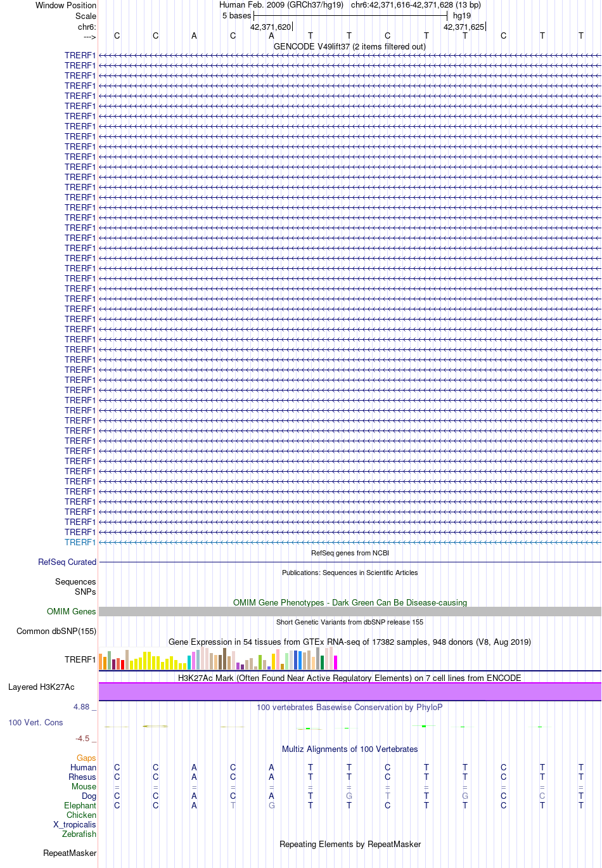Click the light-blue TRERF1 transcript label
This screenshot has width=602, height=868.
[80, 542]
